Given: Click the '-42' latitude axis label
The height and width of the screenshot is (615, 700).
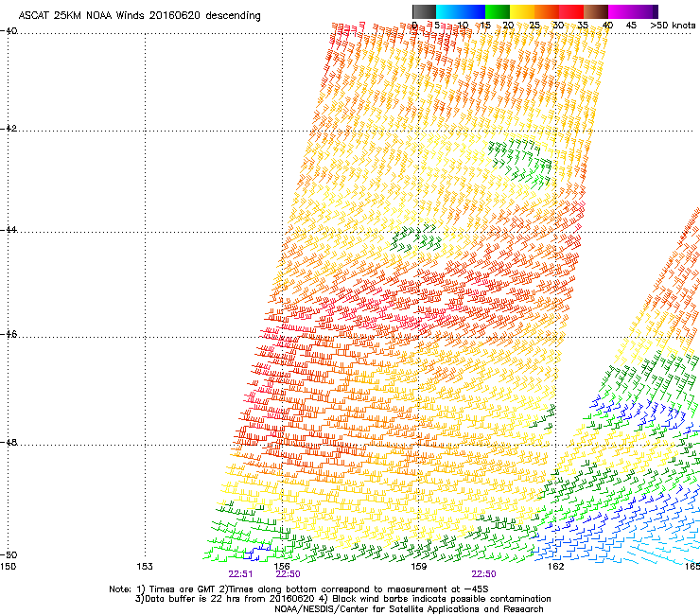Looking at the screenshot, I should pos(9,129).
